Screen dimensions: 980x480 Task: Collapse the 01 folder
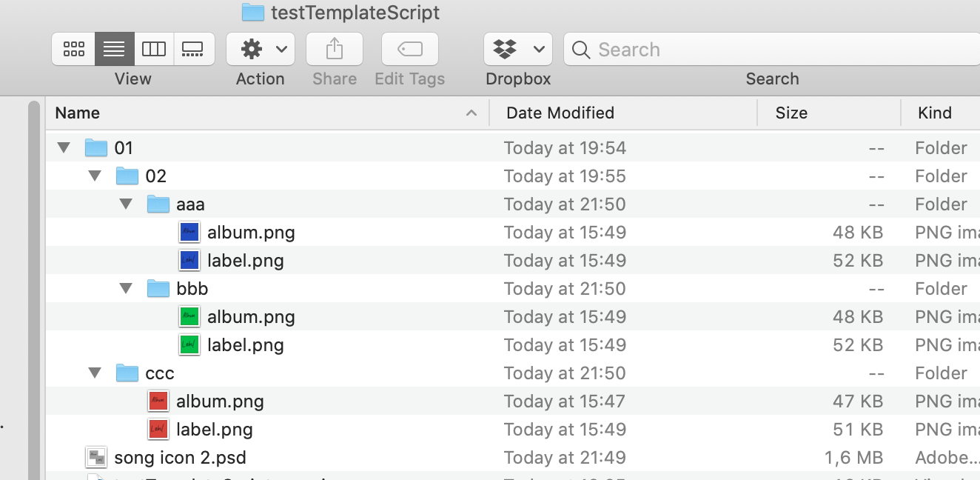click(64, 148)
